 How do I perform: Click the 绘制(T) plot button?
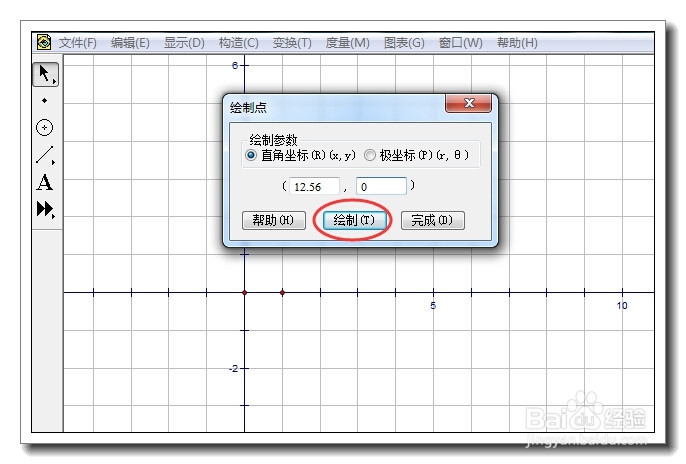[x=354, y=220]
